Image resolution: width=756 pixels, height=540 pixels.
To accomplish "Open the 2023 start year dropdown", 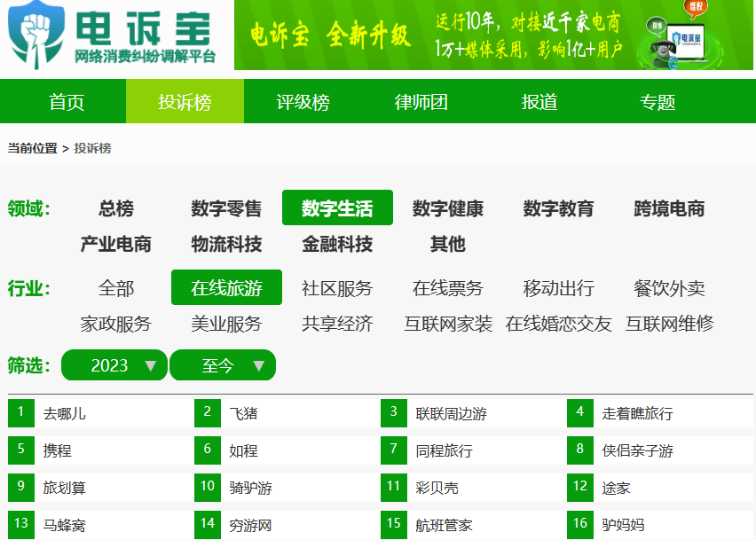I will point(114,365).
